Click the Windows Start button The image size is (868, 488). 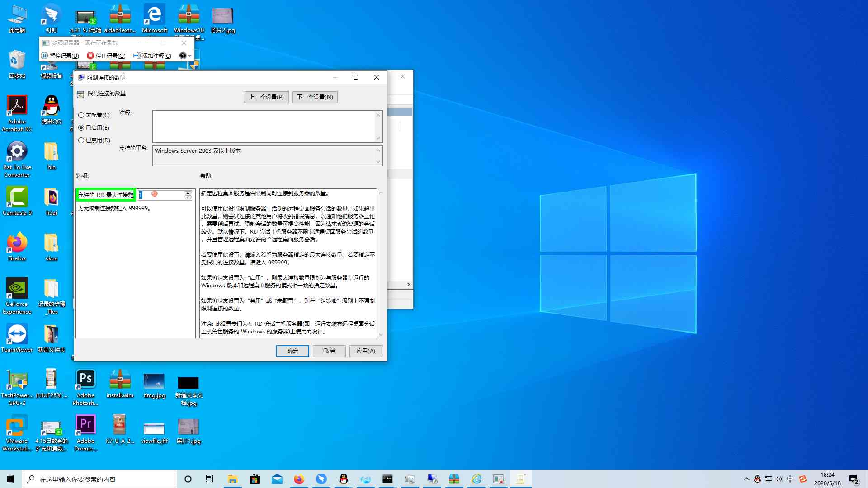11,479
